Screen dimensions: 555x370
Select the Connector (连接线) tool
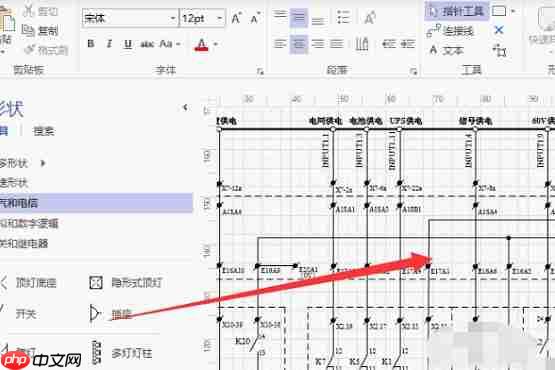tap(450, 31)
